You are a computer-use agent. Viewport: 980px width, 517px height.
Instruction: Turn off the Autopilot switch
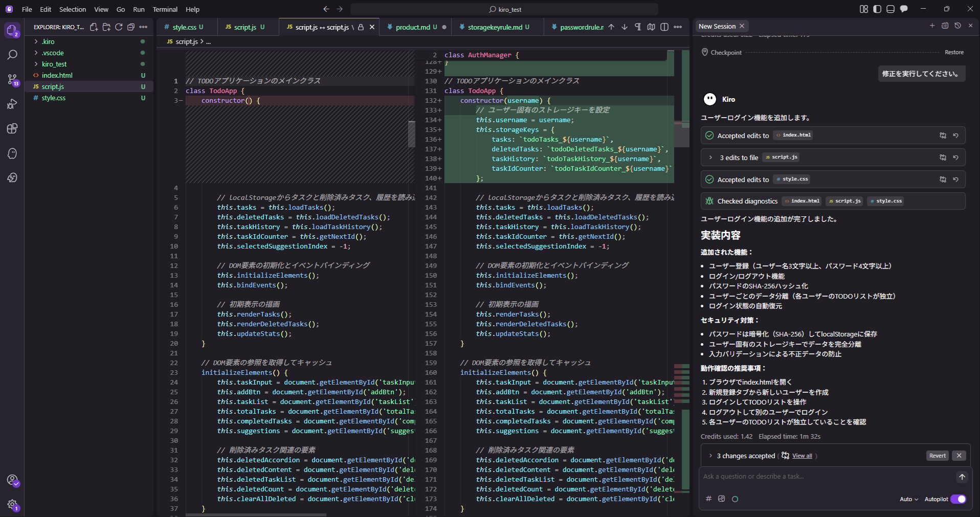click(958, 499)
